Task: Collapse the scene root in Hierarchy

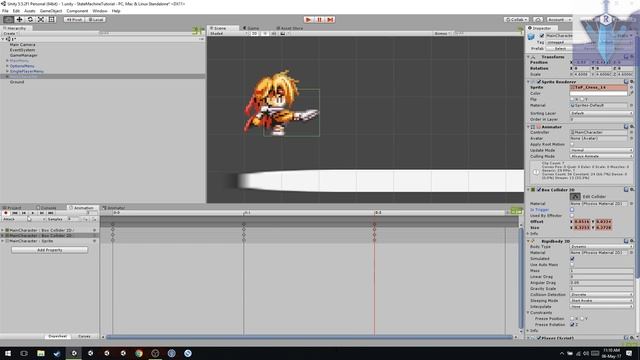Action: (3, 39)
